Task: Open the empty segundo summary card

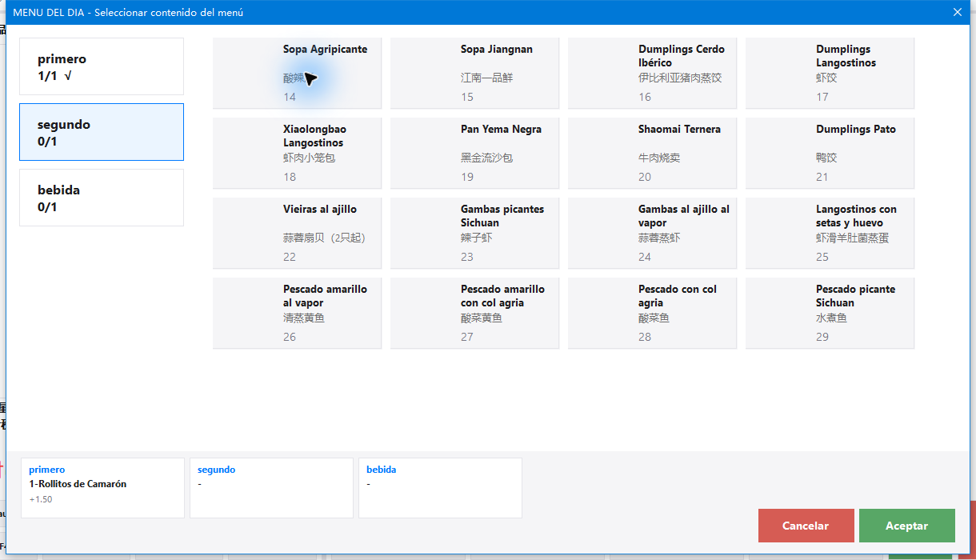Action: (x=271, y=488)
